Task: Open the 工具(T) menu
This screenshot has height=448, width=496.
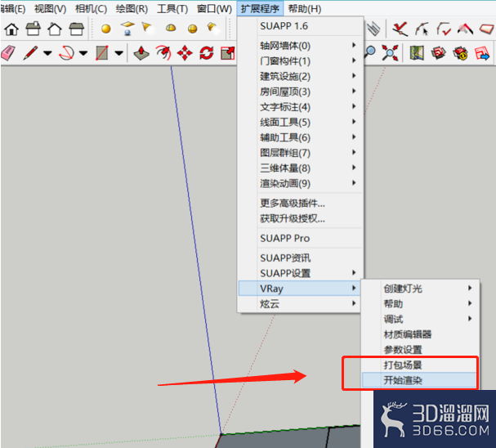Action: click(172, 8)
